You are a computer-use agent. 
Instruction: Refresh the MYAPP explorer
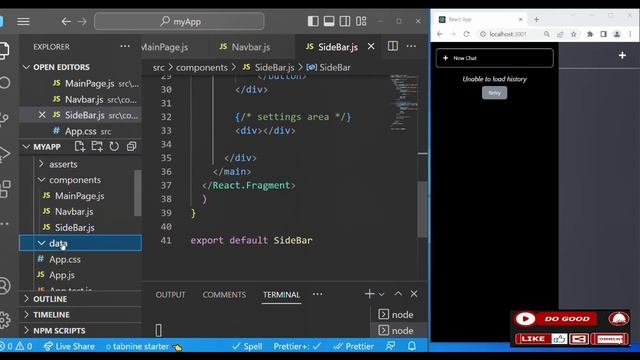tap(114, 146)
